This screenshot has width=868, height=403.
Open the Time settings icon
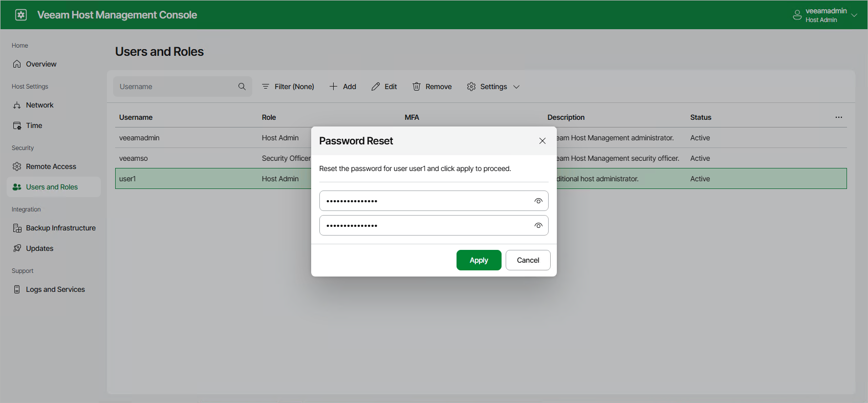17,125
